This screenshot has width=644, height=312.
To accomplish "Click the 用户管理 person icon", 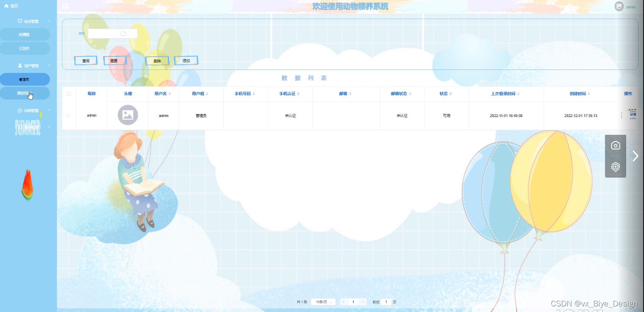I will click(20, 66).
